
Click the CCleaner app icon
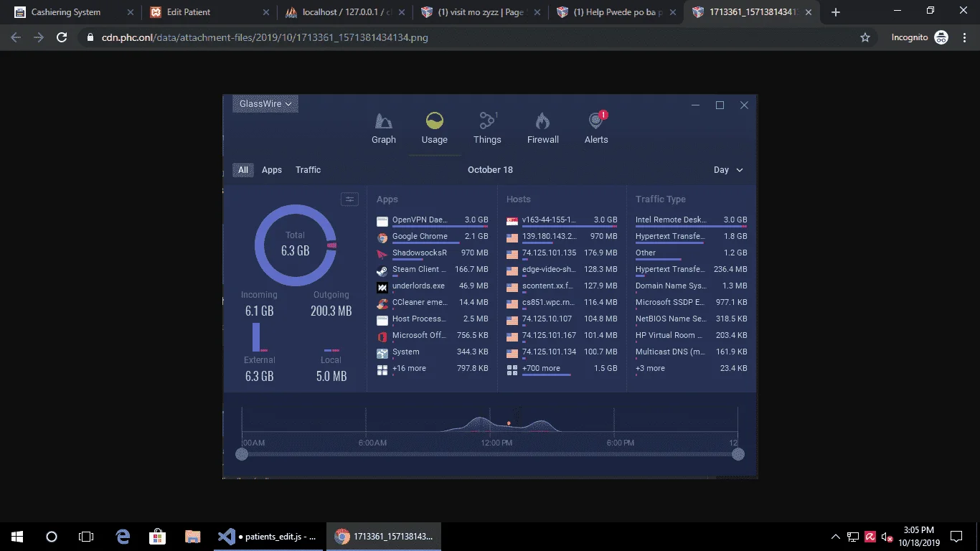pos(382,303)
